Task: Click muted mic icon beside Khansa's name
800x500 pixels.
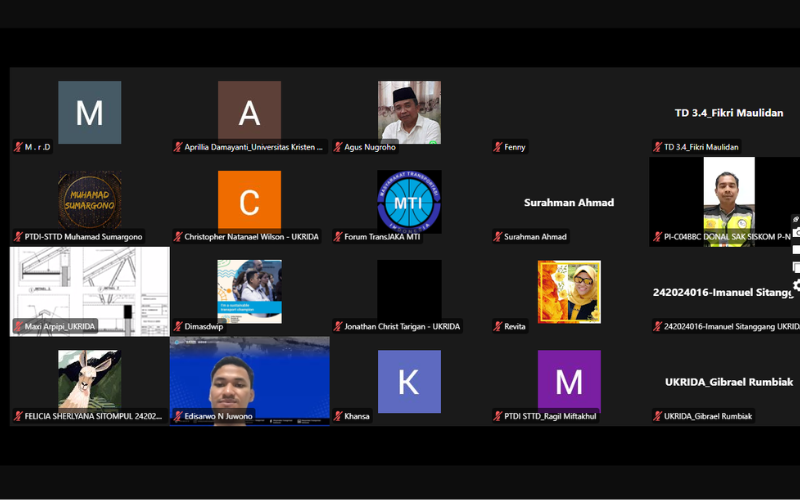Action: point(338,416)
